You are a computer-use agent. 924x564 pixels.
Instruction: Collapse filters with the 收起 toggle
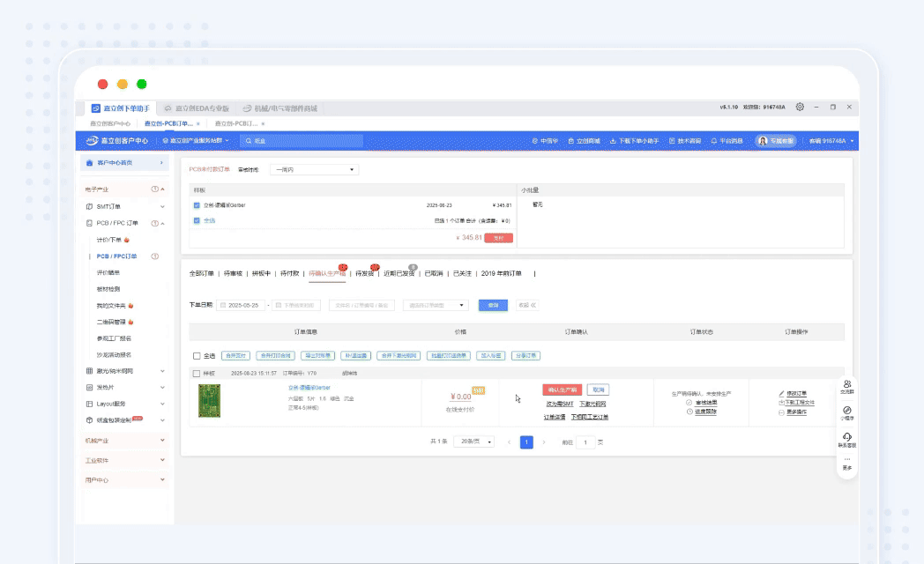[x=527, y=305]
